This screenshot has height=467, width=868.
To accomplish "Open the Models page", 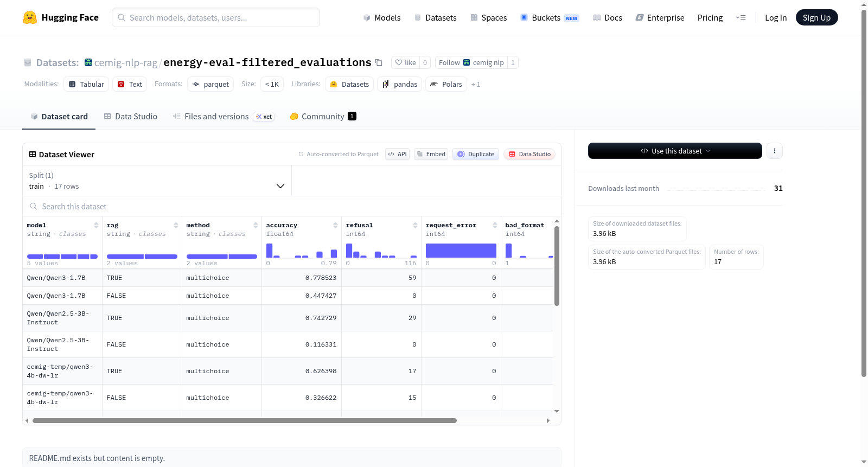I will pos(382,17).
